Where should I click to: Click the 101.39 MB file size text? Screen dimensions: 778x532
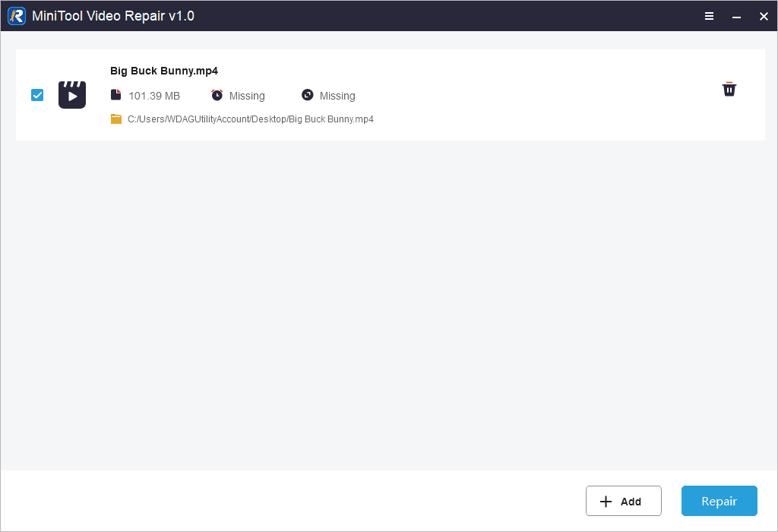pos(154,96)
